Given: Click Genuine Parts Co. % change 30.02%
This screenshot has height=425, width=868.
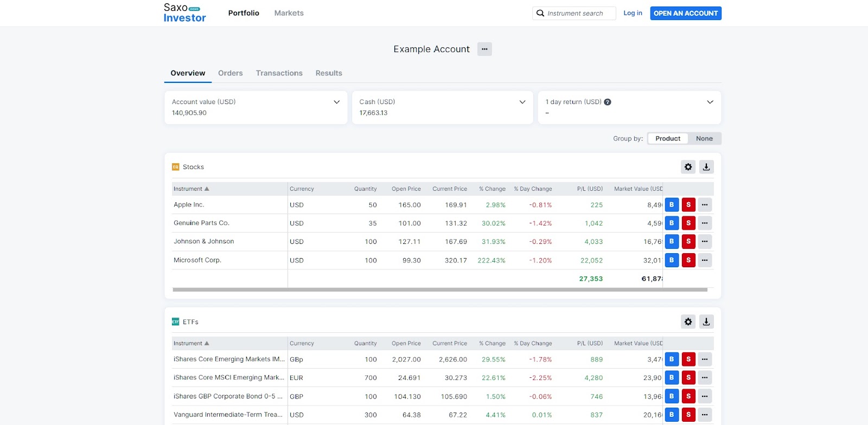Looking at the screenshot, I should point(494,223).
